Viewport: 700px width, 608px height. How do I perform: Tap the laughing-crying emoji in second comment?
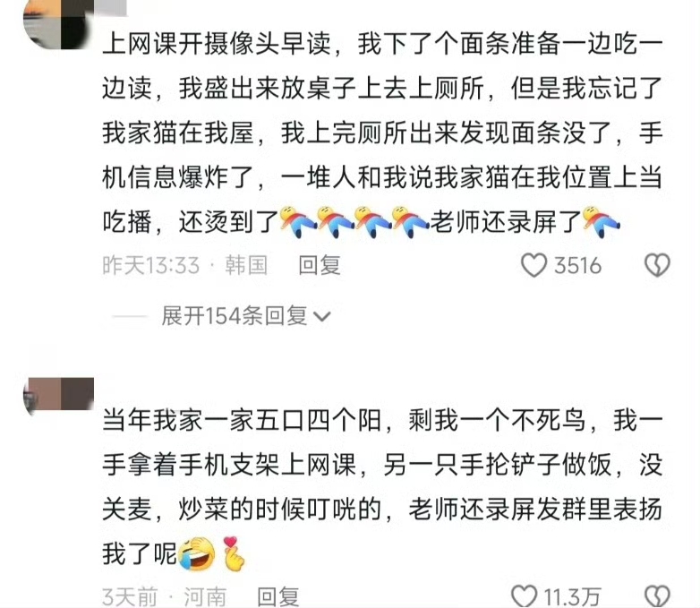[x=196, y=554]
